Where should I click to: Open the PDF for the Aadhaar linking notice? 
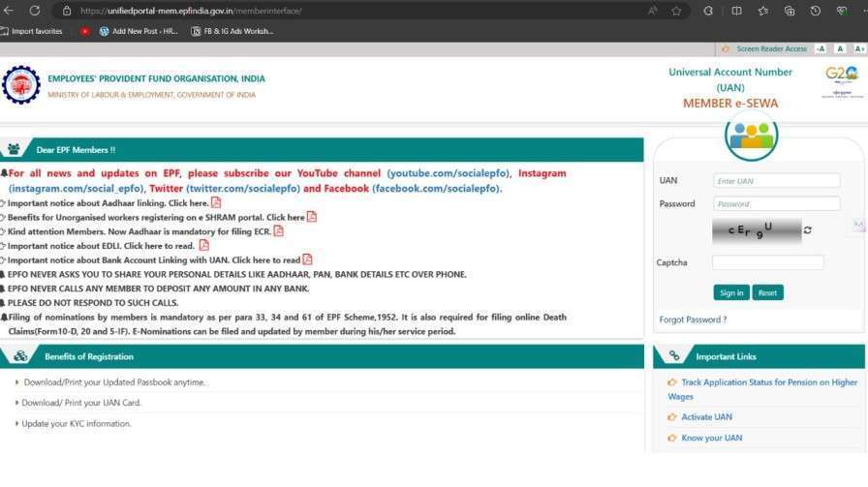pyautogui.click(x=216, y=202)
